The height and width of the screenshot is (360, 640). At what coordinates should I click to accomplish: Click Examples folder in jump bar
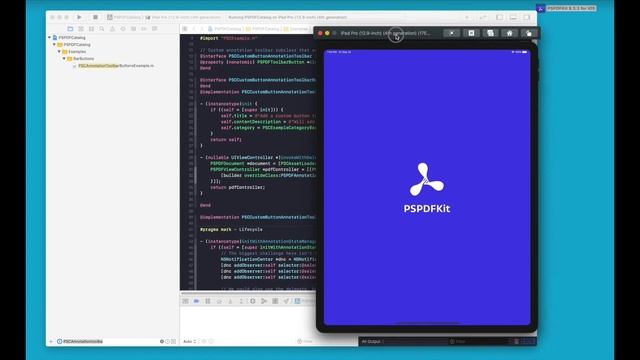pos(296,29)
